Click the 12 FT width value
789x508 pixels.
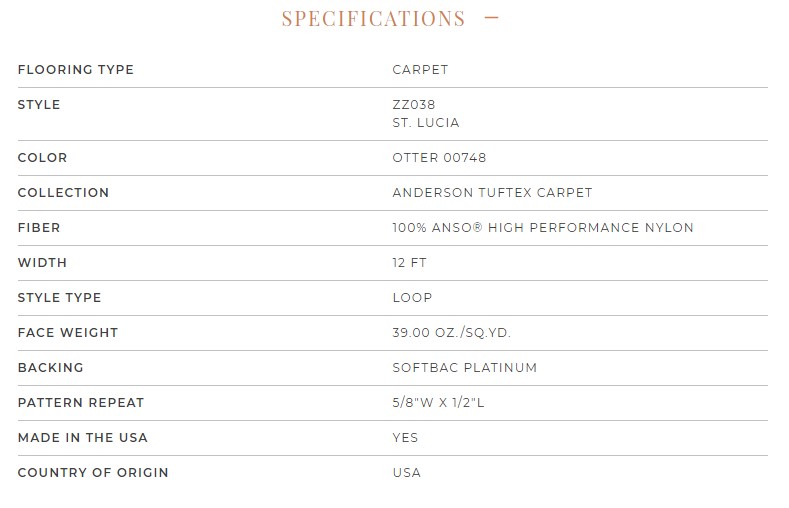coord(410,263)
